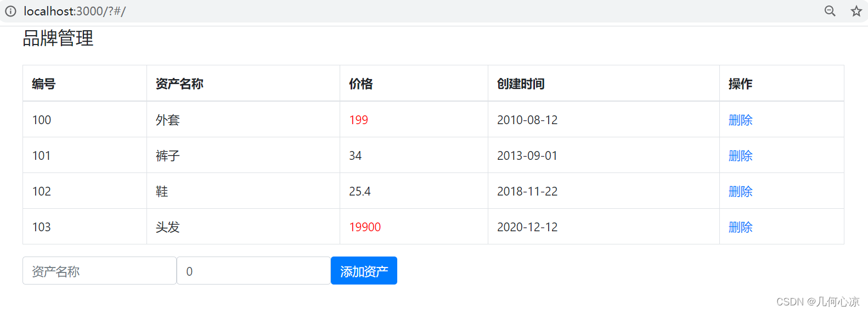Click the price input field showing 0
Screen dimensions: 868x312
(253, 271)
